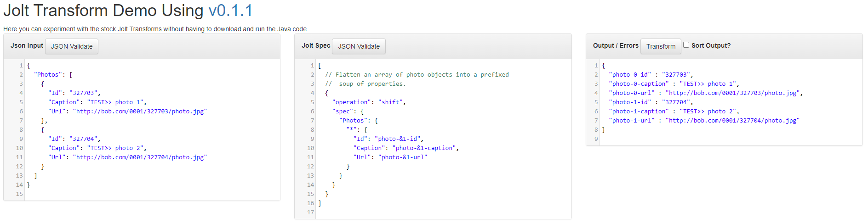Click line number 9 in Output gutter
Image resolution: width=868 pixels, height=223 pixels.
coord(596,139)
